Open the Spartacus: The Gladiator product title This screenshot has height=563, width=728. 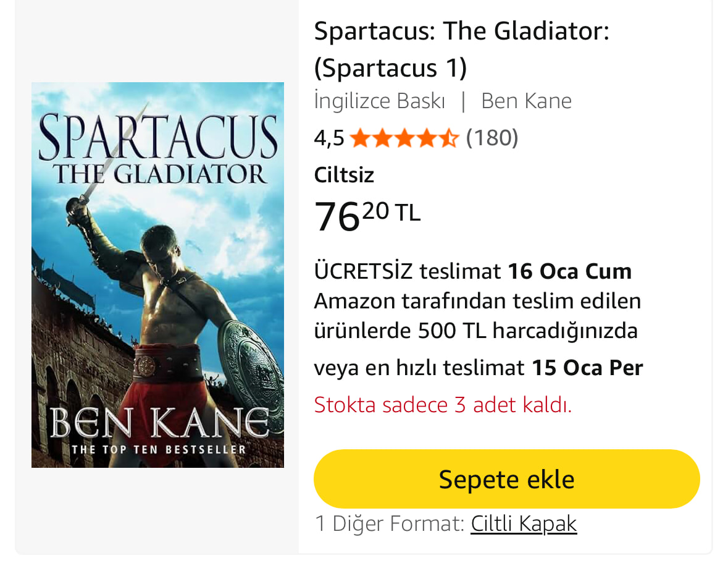point(461,49)
